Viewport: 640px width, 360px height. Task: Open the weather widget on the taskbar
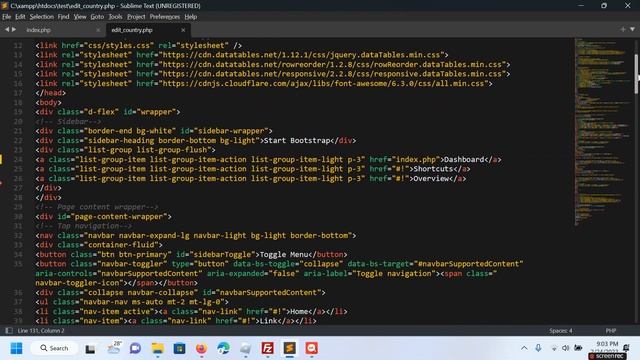click(114, 348)
